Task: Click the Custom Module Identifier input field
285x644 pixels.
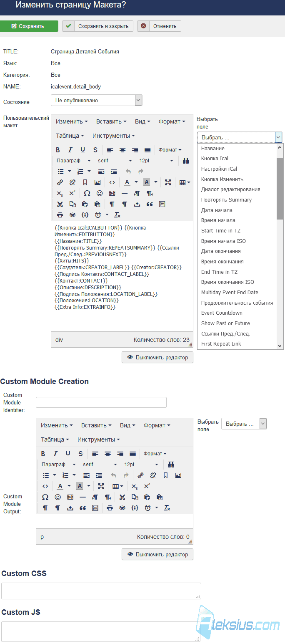Action: click(x=101, y=402)
